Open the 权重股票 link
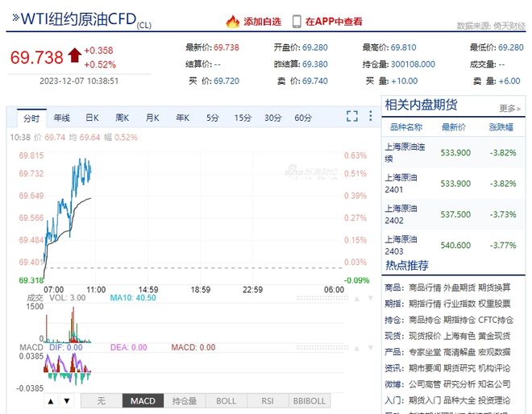Image resolution: width=532 pixels, height=414 pixels. click(x=494, y=304)
